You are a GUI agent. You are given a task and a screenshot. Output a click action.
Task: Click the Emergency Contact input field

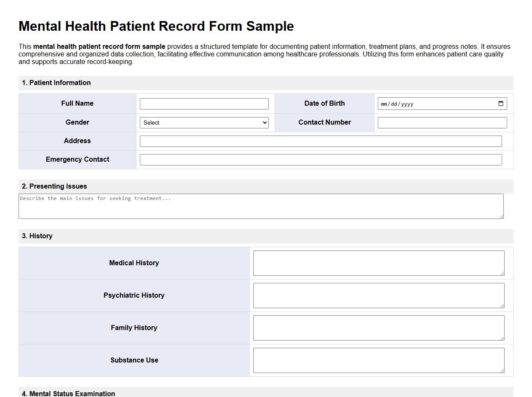[321, 160]
